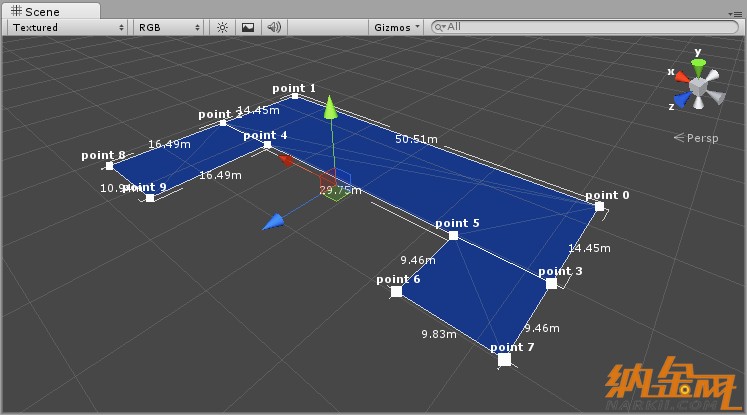This screenshot has width=747, height=415.
Task: Open the Scene panel options menu
Action: click(735, 14)
